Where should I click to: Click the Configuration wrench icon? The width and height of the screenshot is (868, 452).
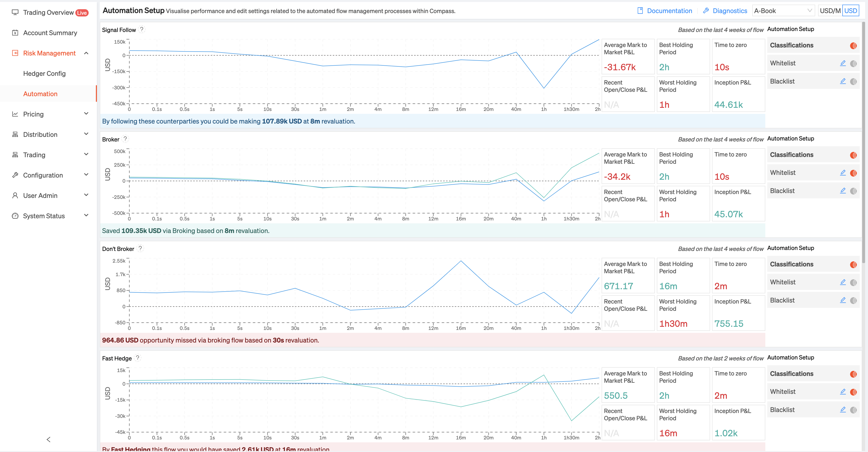(15, 175)
